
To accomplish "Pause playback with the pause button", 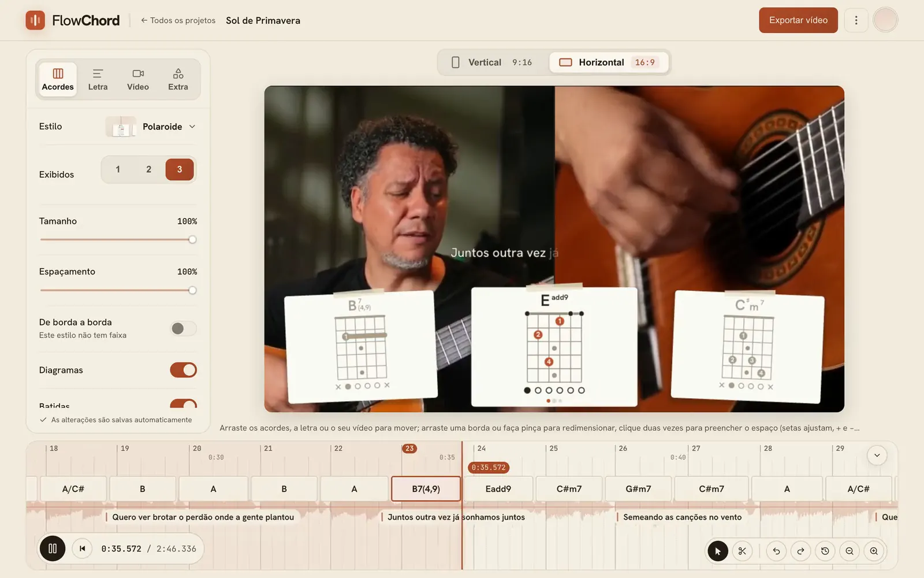I will tap(53, 549).
